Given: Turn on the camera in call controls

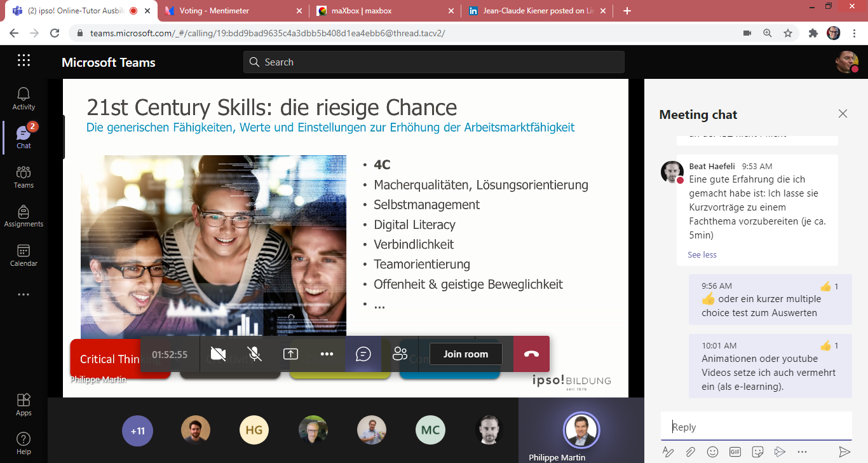Looking at the screenshot, I should click(x=218, y=354).
